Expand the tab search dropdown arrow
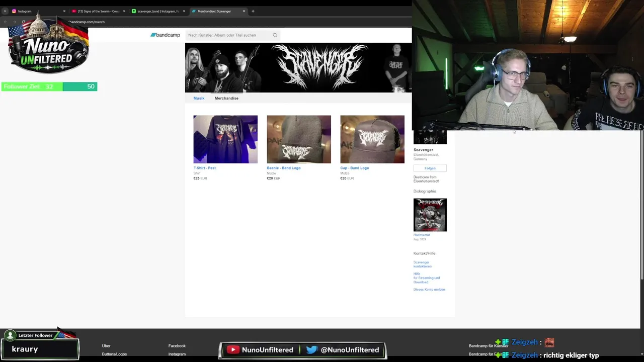Viewport: 644px width, 362px height. tap(5, 11)
